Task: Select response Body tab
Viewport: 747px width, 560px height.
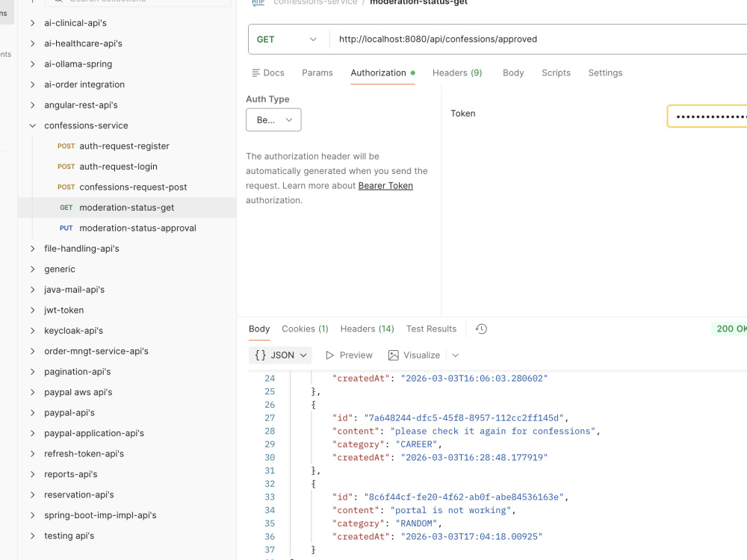Action: coord(259,329)
